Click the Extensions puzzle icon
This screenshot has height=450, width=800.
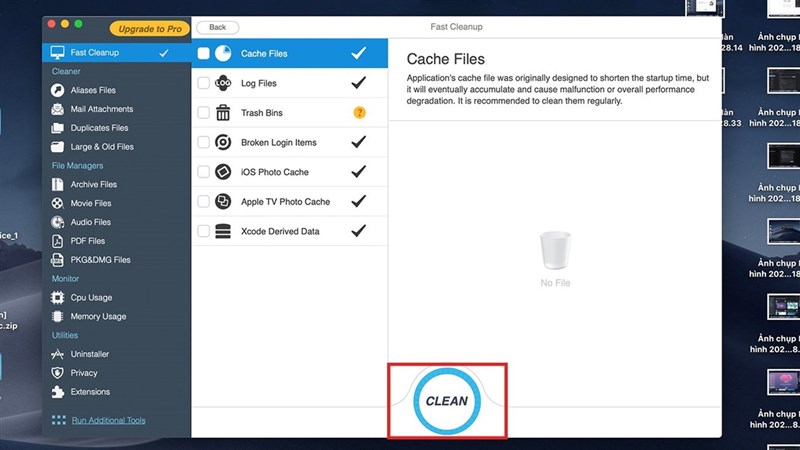click(x=57, y=392)
